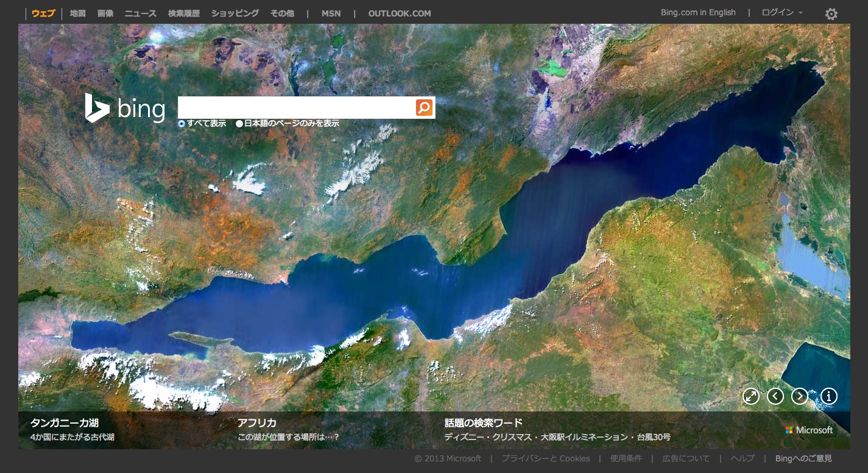Open the タンガニーカ湖 image caption link

(65, 423)
